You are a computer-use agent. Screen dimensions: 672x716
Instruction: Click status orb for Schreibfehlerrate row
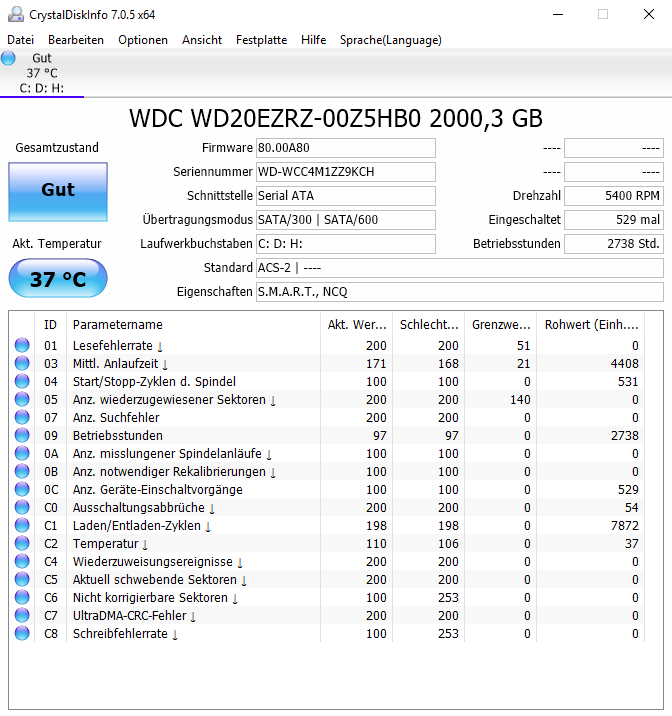(x=22, y=633)
